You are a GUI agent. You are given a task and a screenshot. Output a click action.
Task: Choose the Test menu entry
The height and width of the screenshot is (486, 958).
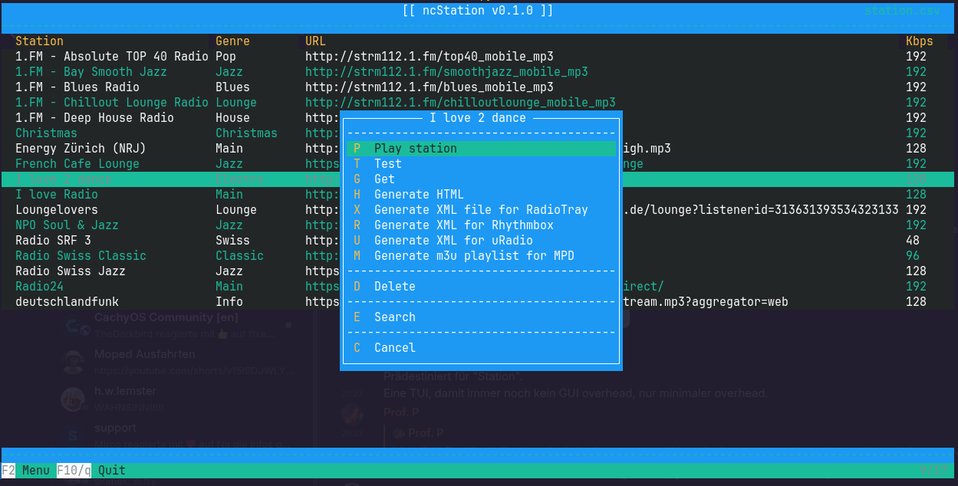click(x=388, y=164)
